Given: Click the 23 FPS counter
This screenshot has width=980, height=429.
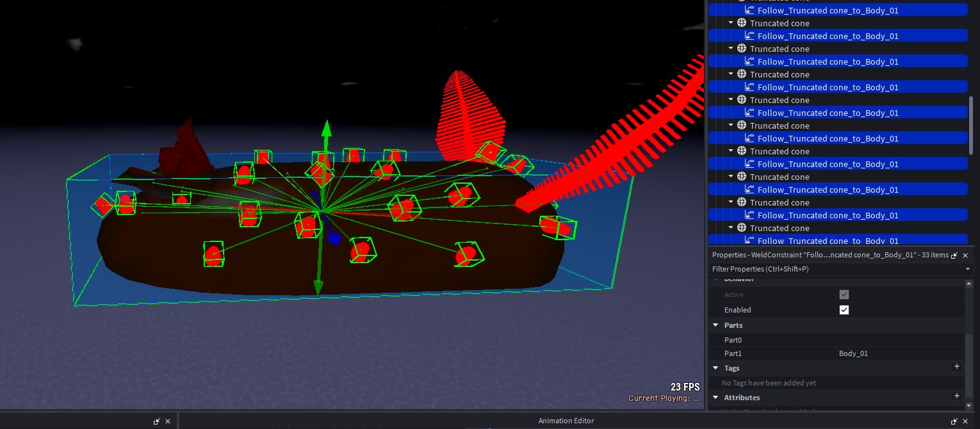Looking at the screenshot, I should [x=685, y=387].
